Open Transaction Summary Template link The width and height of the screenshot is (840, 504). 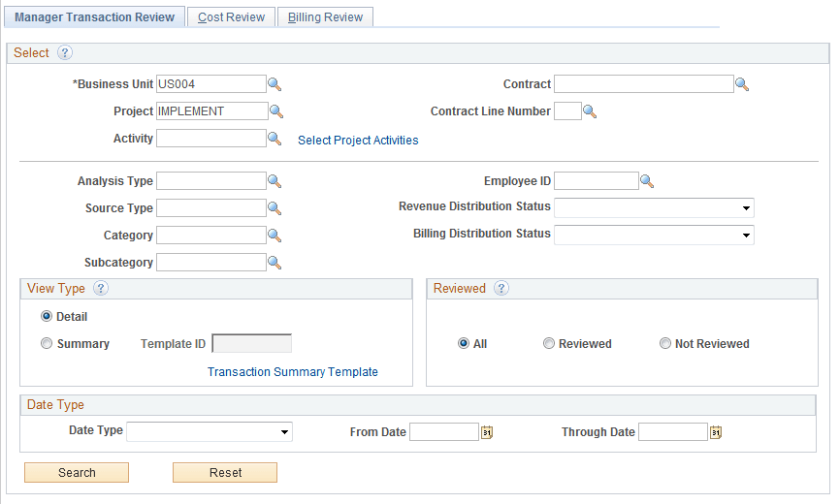click(293, 372)
